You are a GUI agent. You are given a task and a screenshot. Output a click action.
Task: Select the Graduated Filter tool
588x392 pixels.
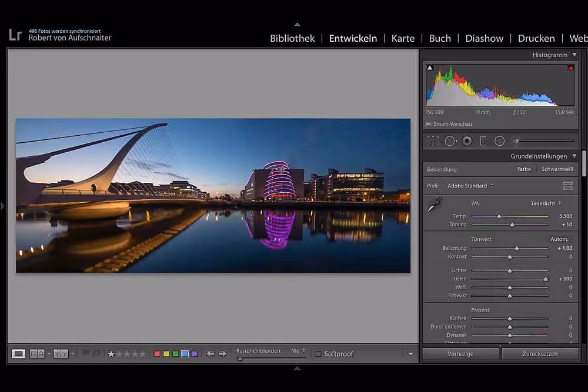coord(483,141)
